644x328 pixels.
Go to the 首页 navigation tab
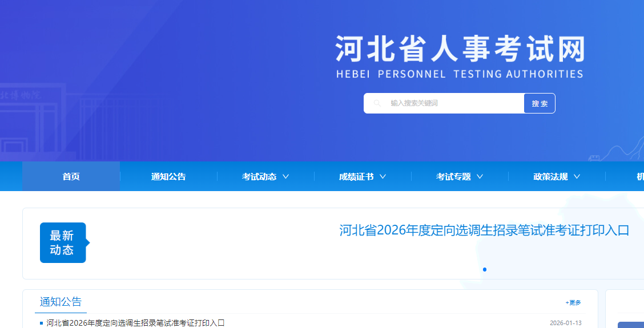coord(71,177)
